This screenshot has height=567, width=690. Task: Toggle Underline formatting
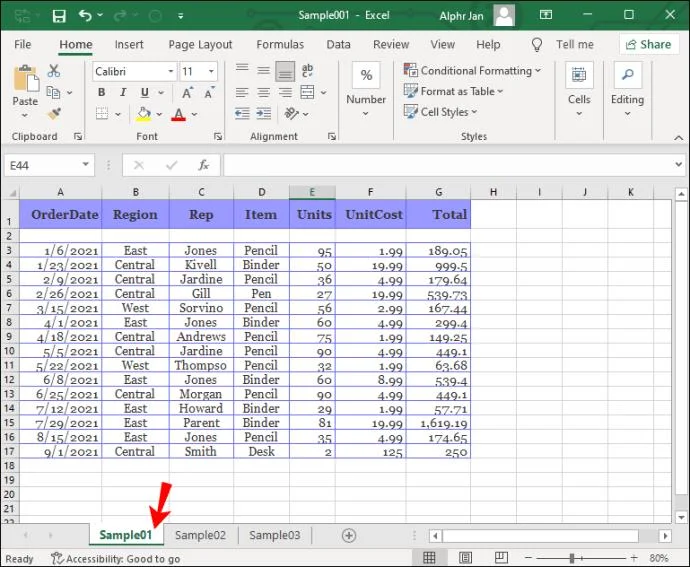coord(144,92)
